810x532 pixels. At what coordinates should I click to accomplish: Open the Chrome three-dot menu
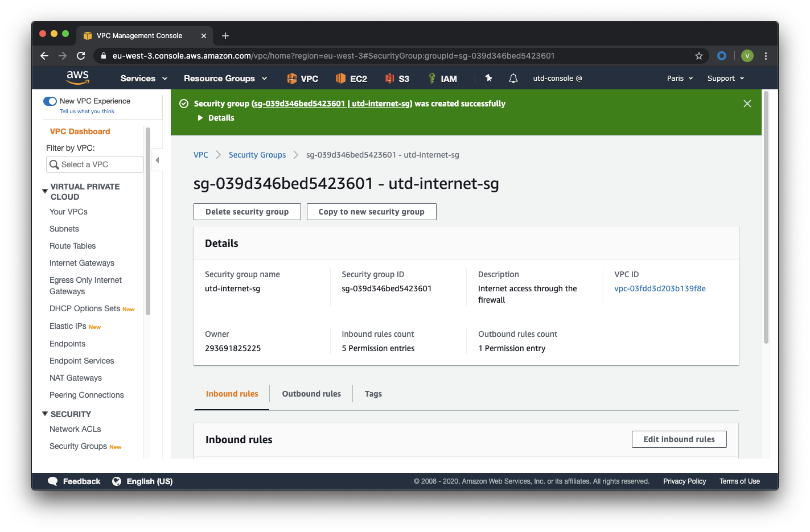click(x=766, y=56)
